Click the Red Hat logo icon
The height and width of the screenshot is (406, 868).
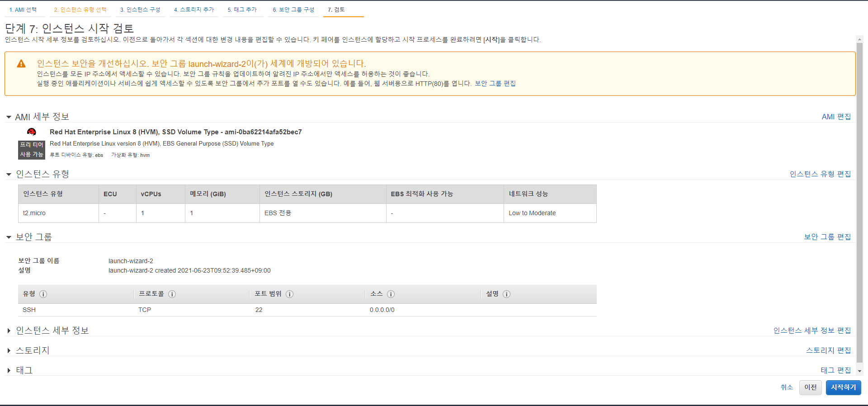point(31,132)
